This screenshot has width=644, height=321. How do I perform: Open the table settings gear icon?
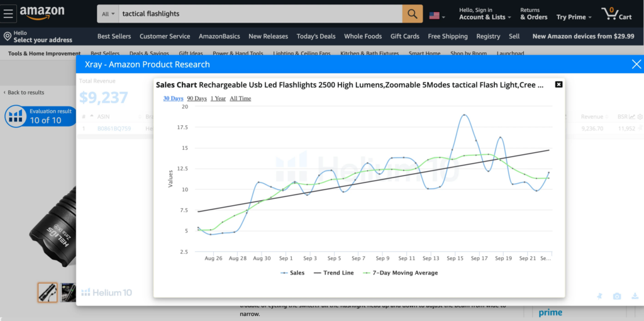pos(640,116)
